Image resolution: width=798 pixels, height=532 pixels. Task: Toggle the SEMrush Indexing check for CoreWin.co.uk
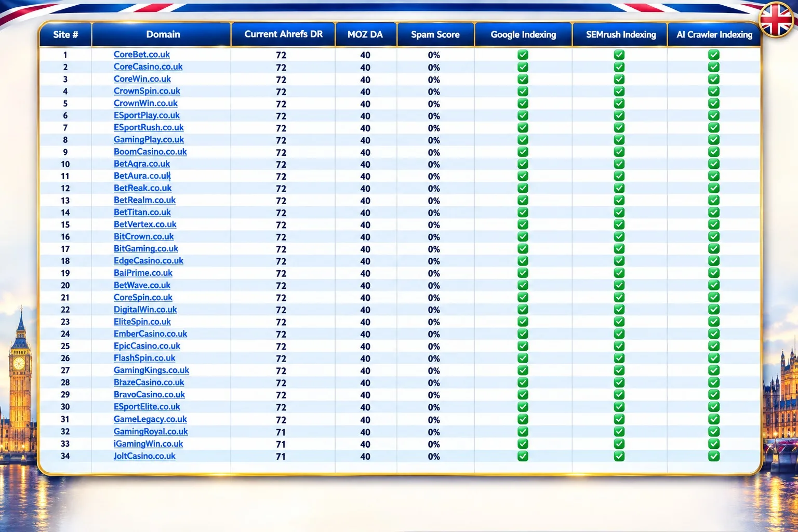[x=619, y=79]
